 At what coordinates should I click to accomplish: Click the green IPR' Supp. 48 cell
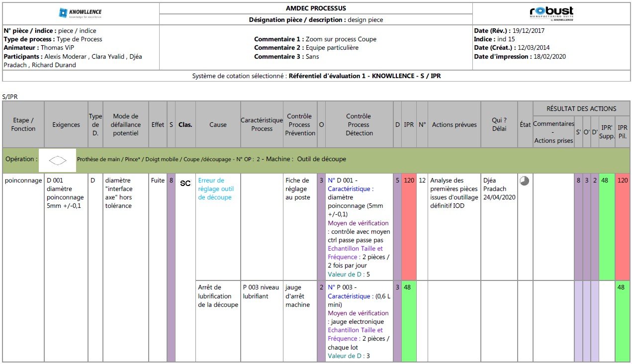click(x=607, y=227)
